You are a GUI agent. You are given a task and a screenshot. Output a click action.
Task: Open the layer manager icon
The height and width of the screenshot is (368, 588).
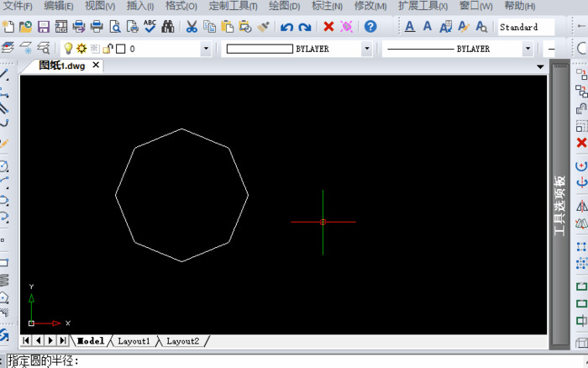8,49
